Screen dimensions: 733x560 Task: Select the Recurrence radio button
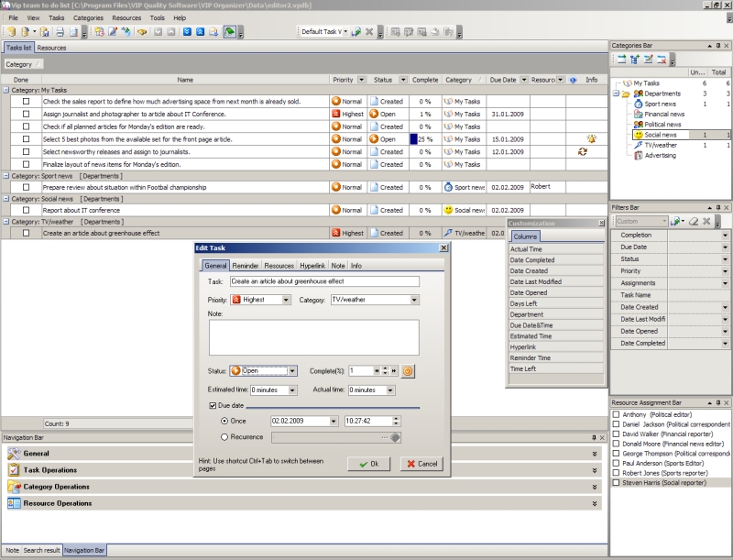225,437
